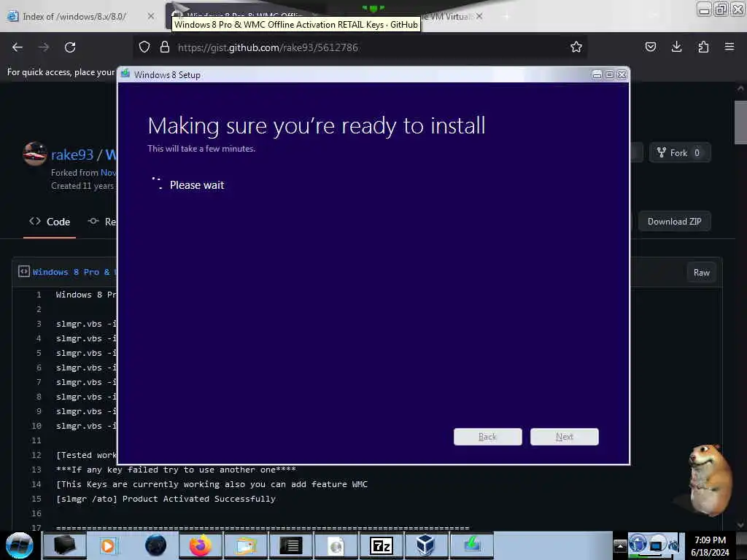Reload the current GitHub gist page

point(70,47)
